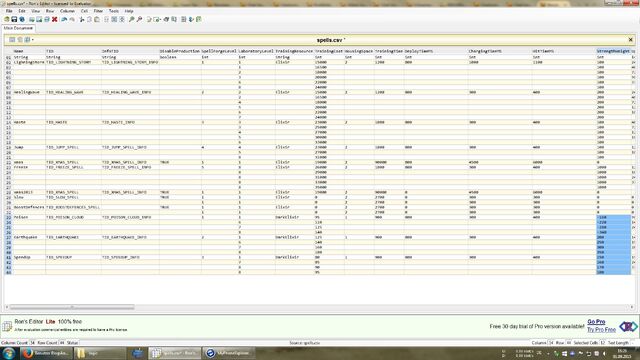The height and width of the screenshot is (360, 640).
Task: Click the Ron's Editor taskbar button
Action: click(x=175, y=353)
